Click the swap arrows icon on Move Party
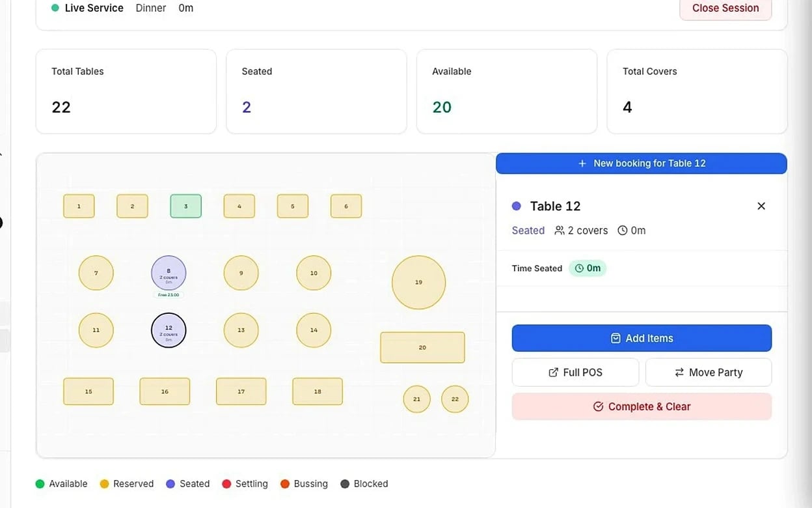This screenshot has height=508, width=812. tap(679, 373)
